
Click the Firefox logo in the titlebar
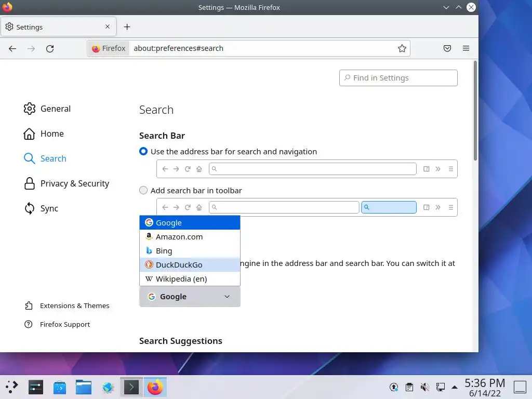click(x=7, y=7)
